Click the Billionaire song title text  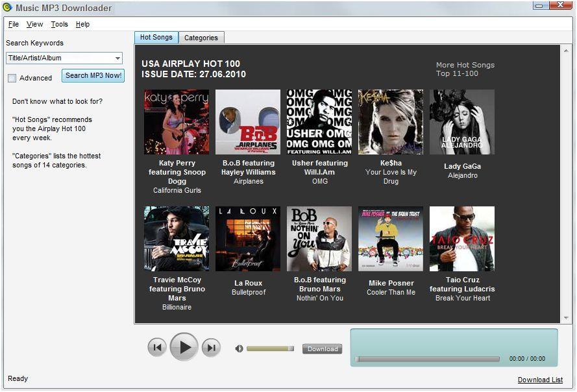[177, 307]
